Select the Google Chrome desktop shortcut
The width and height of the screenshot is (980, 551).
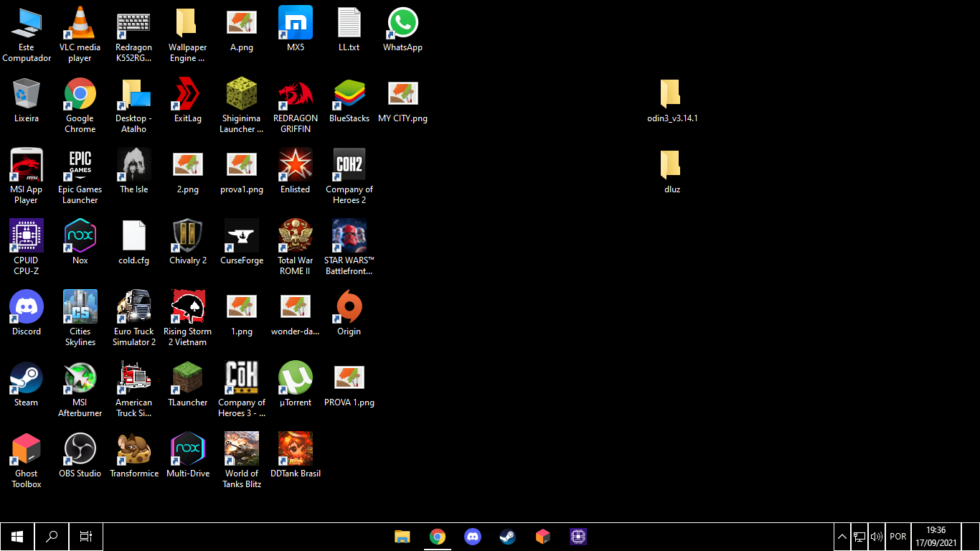[80, 105]
